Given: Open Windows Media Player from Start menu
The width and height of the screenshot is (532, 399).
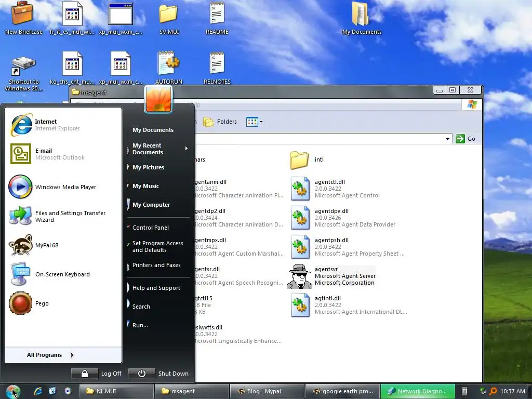Looking at the screenshot, I should point(63,187).
